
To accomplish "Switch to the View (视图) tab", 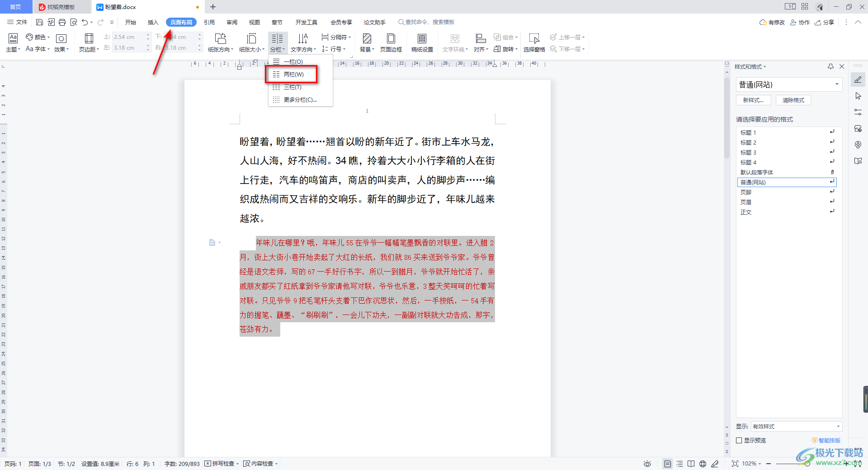I will (255, 22).
